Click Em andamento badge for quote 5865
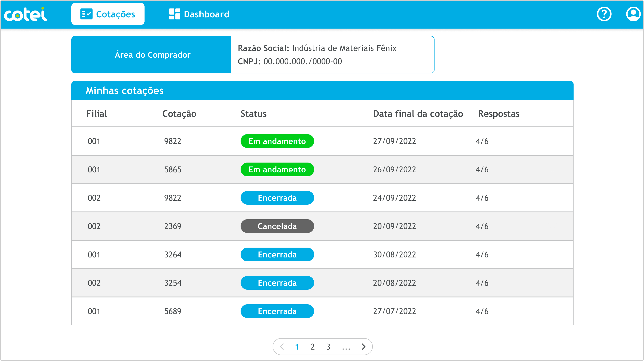 pos(277,169)
